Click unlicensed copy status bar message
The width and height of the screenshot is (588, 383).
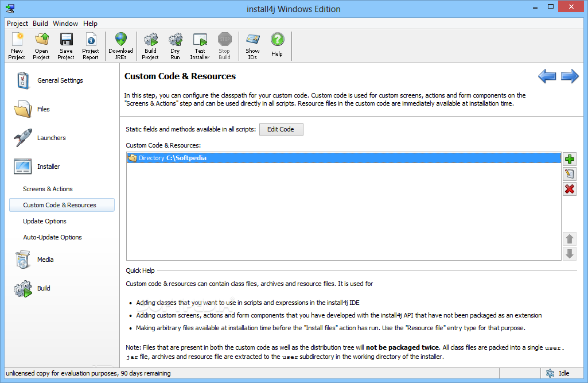click(x=88, y=373)
